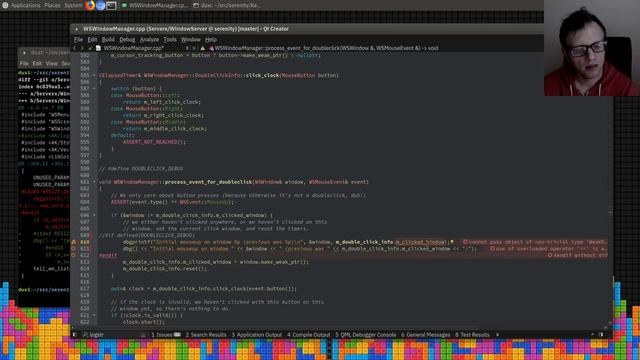Go back in editor navigation history
Screen dimensions: 640x360
pos(74,48)
